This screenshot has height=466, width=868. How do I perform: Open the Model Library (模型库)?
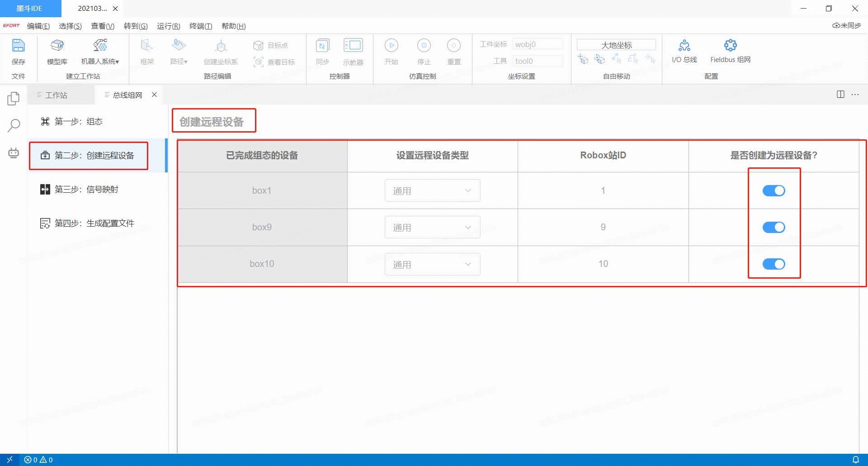point(57,46)
